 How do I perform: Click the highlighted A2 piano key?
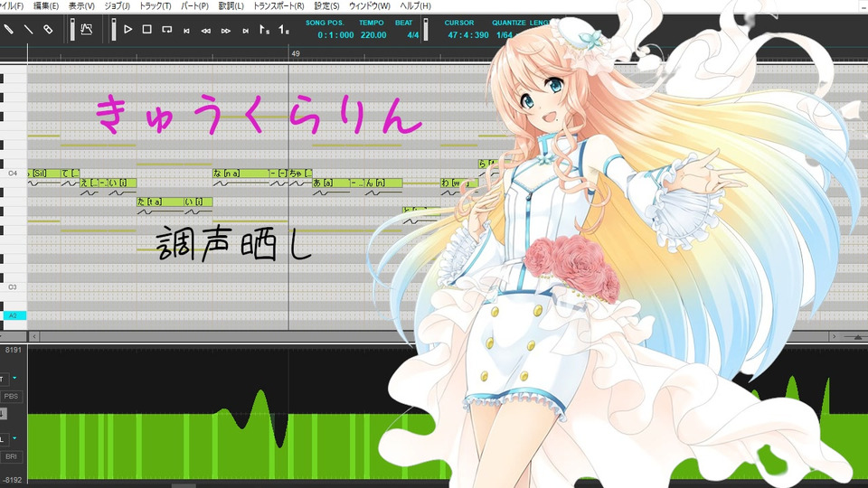(14, 315)
